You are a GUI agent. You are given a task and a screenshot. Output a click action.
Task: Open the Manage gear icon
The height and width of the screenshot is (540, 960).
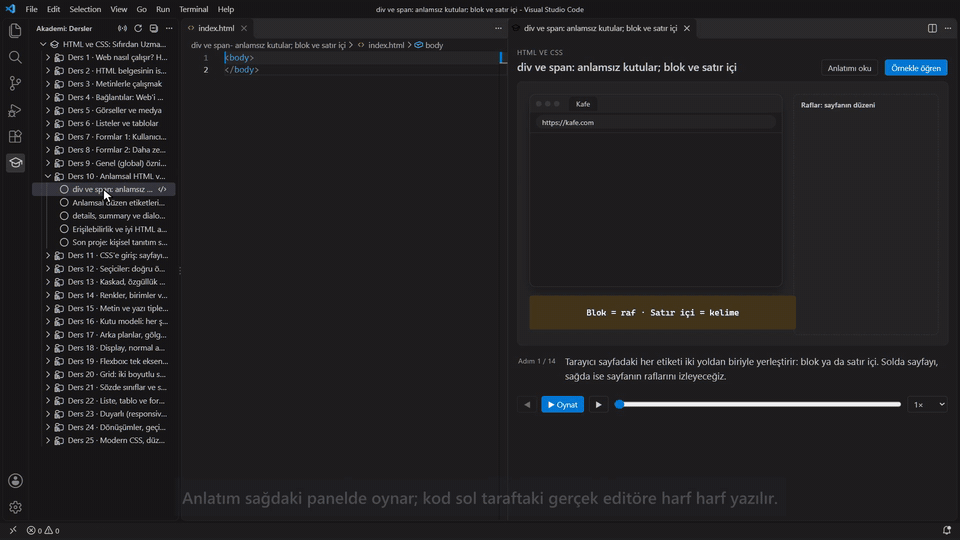point(15,508)
